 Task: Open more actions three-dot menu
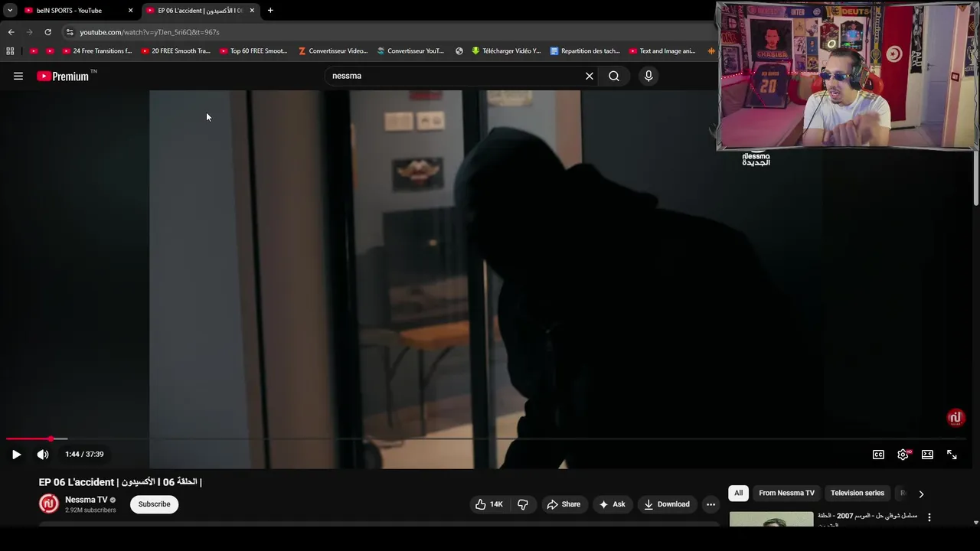(710, 504)
